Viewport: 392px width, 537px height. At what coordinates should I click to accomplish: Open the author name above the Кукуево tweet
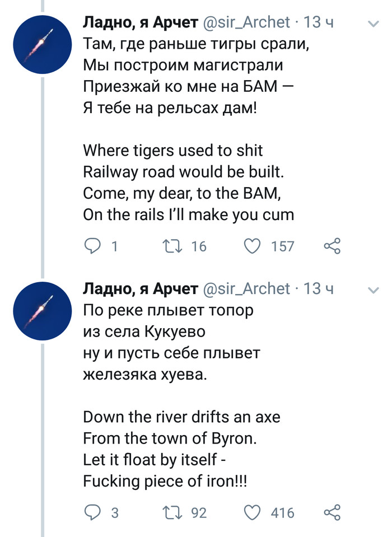tap(140, 289)
